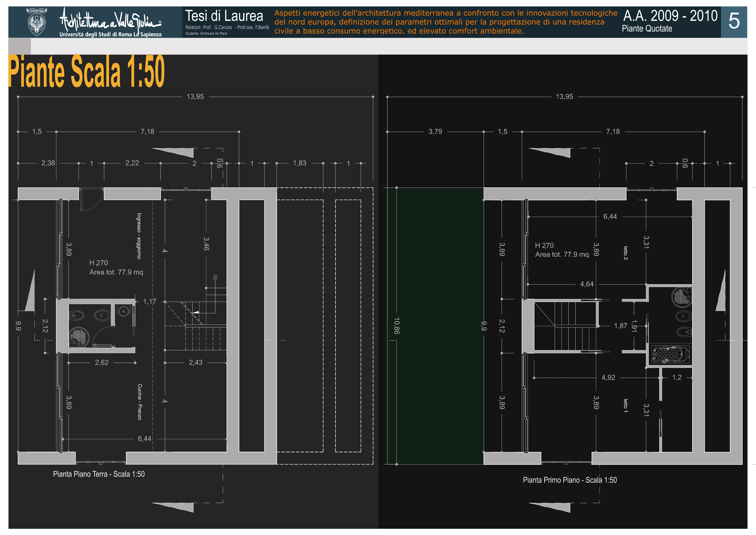
Task: Click the '4,92' dimension on first floor
Action: pyautogui.click(x=608, y=377)
